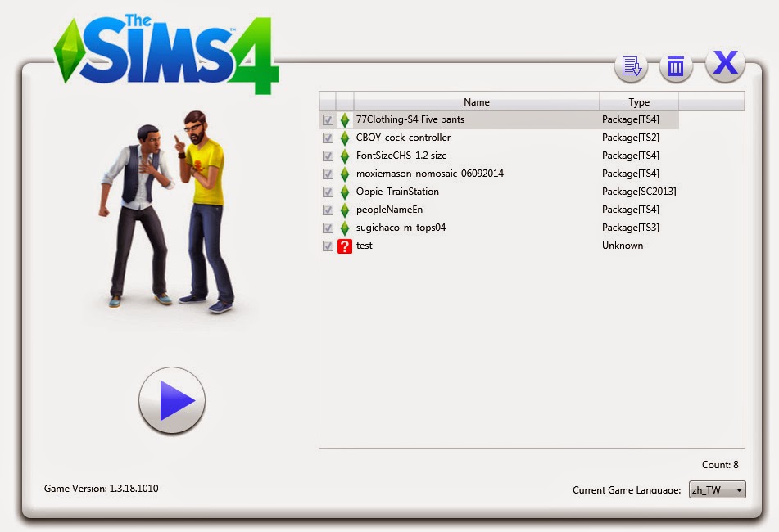Image resolution: width=779 pixels, height=532 pixels.
Task: Click the export list icon at top right
Action: (x=631, y=66)
